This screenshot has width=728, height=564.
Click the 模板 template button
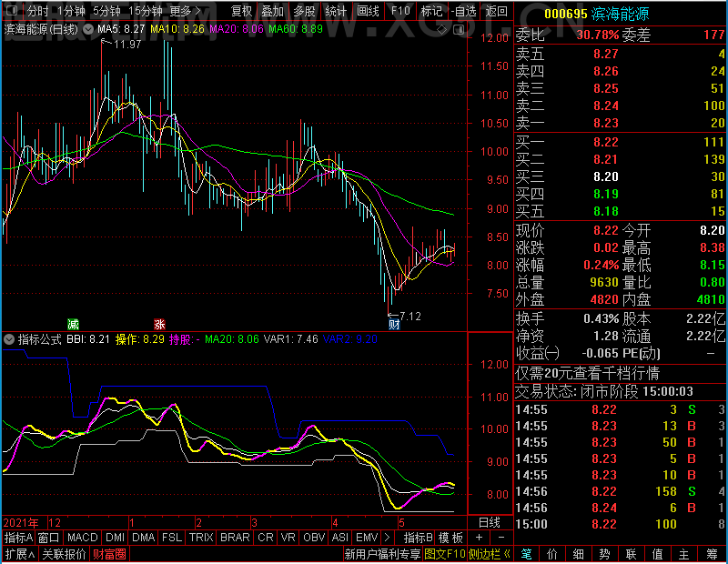[x=450, y=538]
